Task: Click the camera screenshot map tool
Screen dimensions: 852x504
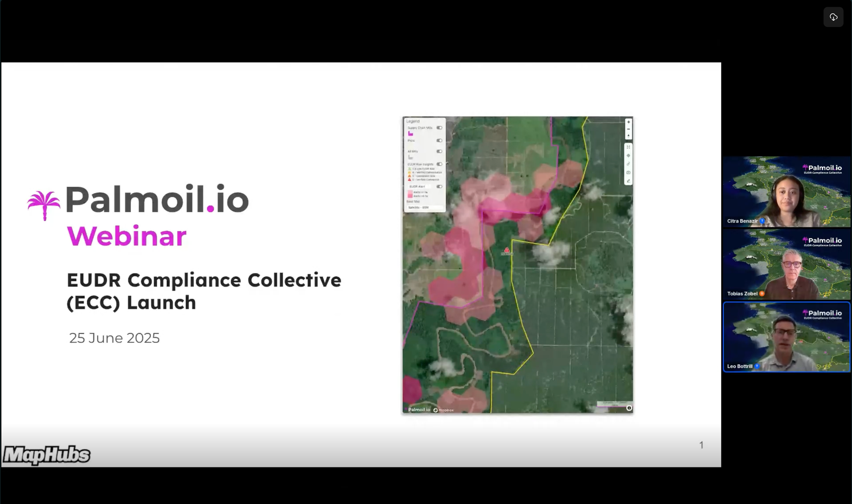Action: click(628, 172)
